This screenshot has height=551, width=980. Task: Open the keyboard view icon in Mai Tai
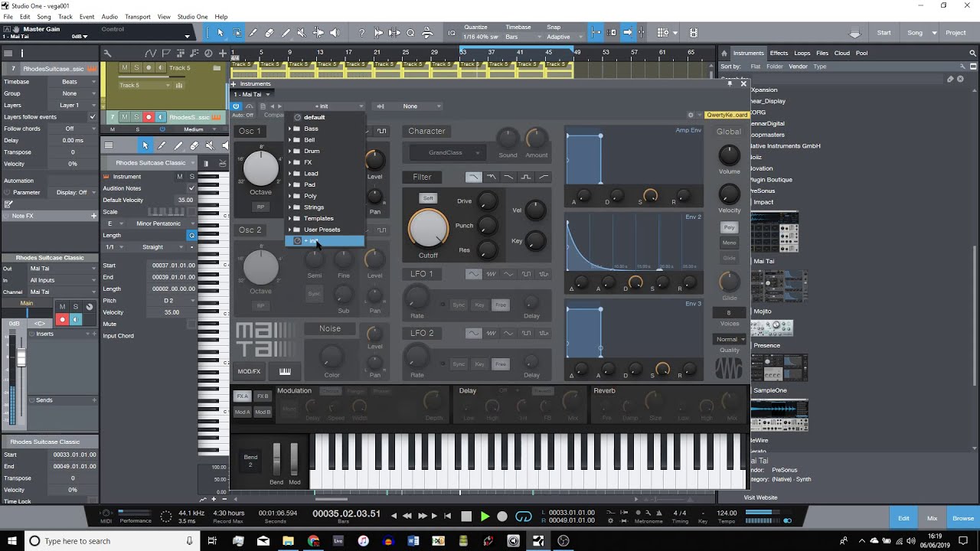pos(285,371)
